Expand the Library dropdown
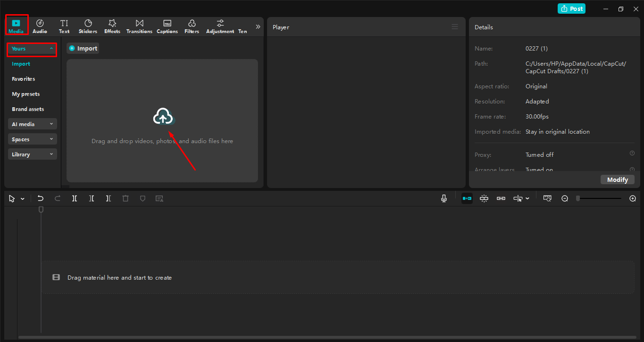 pos(32,154)
